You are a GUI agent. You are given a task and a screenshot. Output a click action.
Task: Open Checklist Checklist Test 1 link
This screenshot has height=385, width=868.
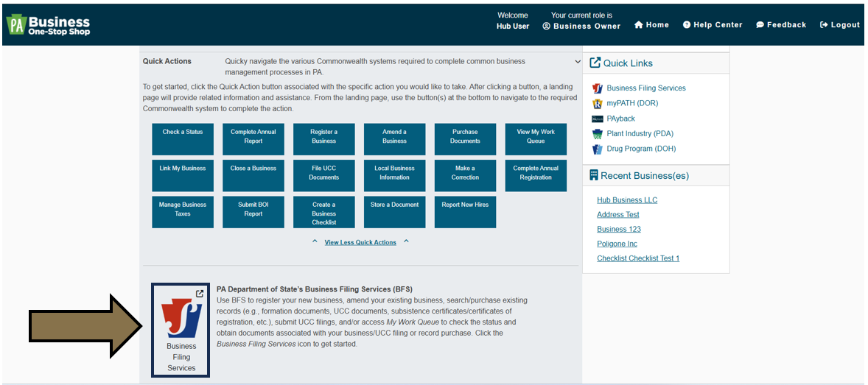tap(637, 258)
